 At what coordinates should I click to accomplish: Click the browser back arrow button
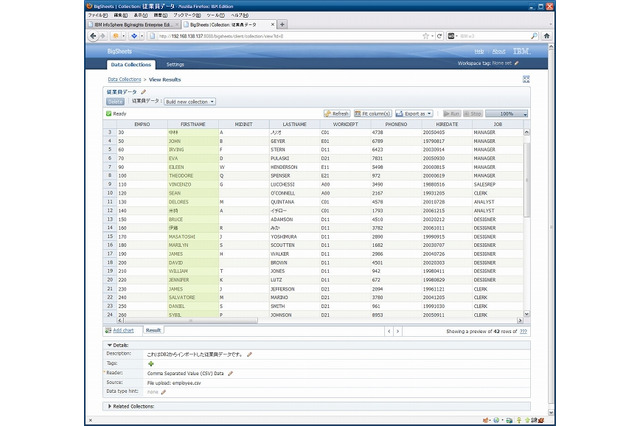coord(93,36)
